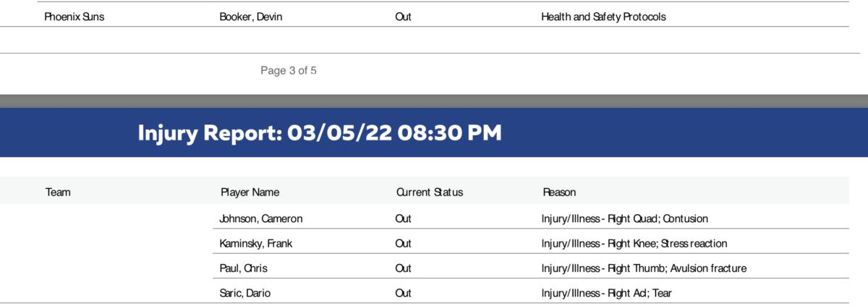Select the Johnson, Cameron player name
The image size is (868, 306).
[260, 218]
